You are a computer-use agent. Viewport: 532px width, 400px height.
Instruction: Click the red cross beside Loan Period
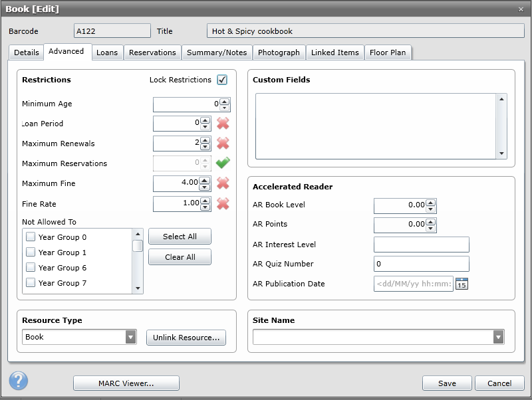(223, 124)
